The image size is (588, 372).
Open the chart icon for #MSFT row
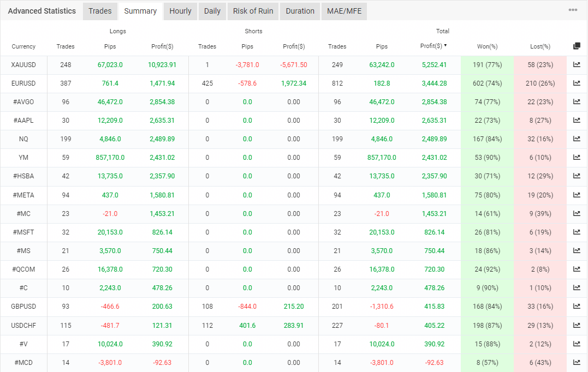(x=577, y=232)
